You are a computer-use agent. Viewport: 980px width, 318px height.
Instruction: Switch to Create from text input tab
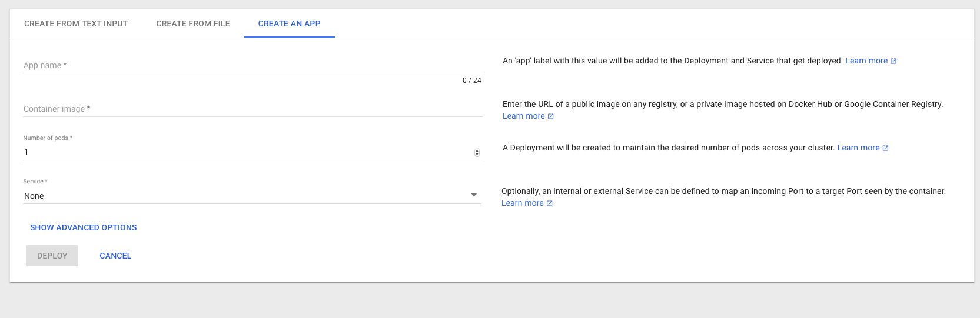[76, 24]
